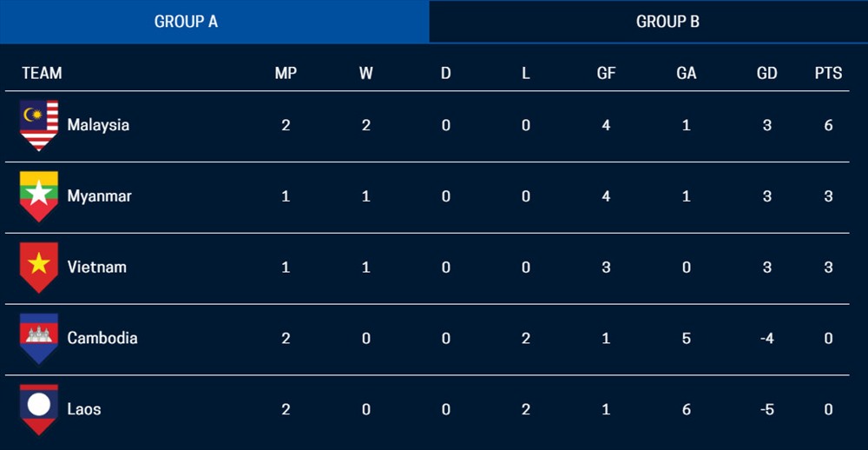The image size is (868, 450).
Task: Click the Myanmar flag icon
Action: pyautogui.click(x=39, y=196)
